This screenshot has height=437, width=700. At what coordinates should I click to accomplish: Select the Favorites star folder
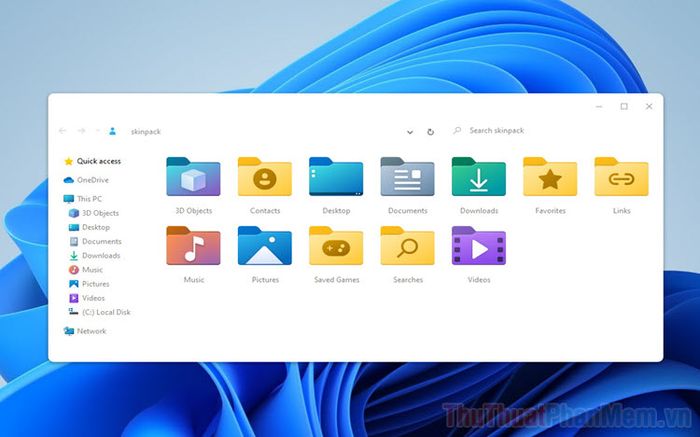(550, 177)
